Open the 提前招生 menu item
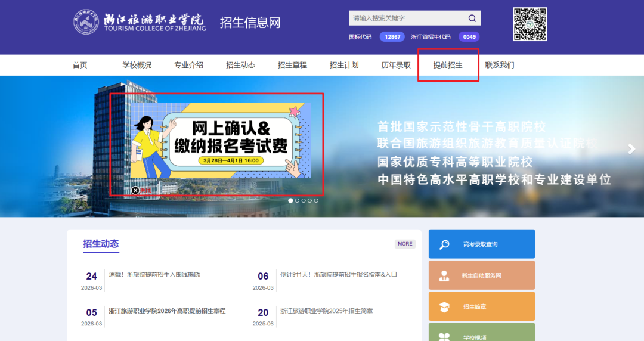This screenshot has height=341, width=644. [448, 65]
